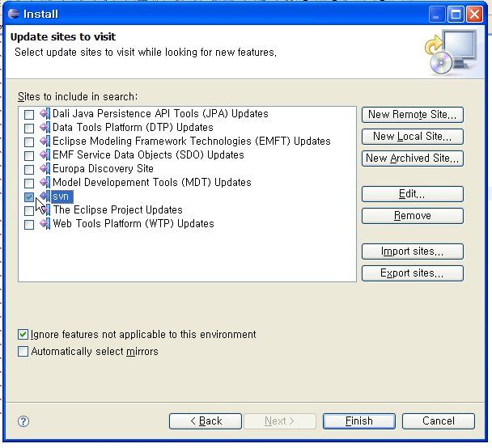Open New Local Site dialog
This screenshot has height=448, width=492.
coord(413,137)
